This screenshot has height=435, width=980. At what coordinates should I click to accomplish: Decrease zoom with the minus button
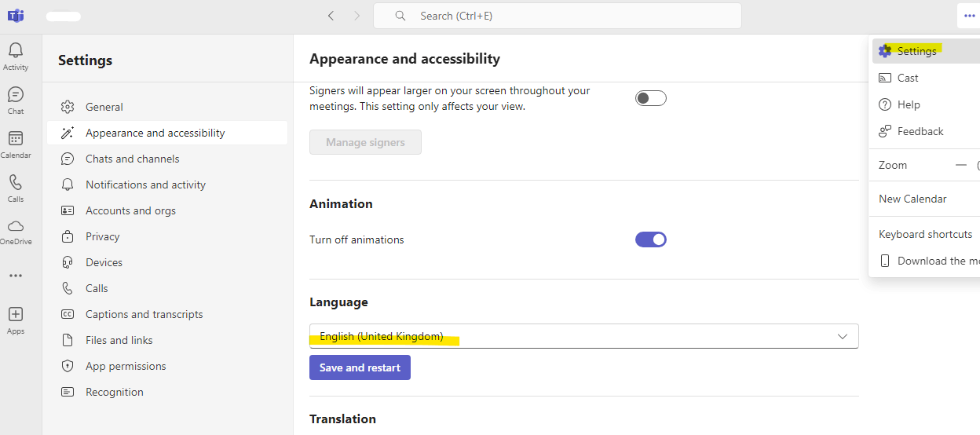click(960, 165)
